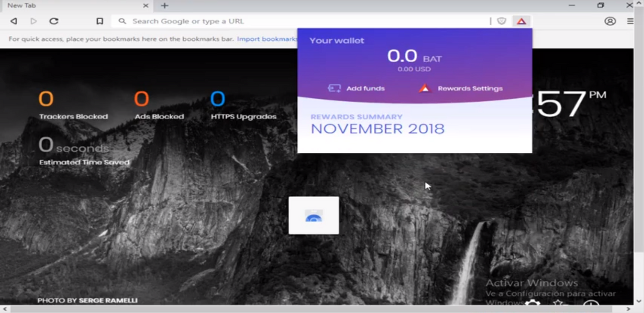
Task: Close the New Tab tab
Action: pyautogui.click(x=146, y=6)
